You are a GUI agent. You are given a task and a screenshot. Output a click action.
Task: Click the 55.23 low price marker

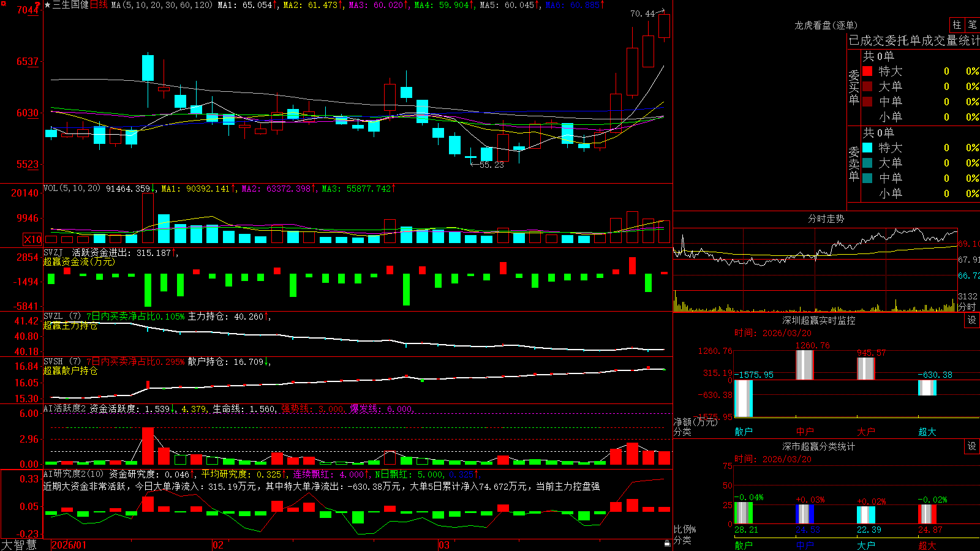[492, 165]
